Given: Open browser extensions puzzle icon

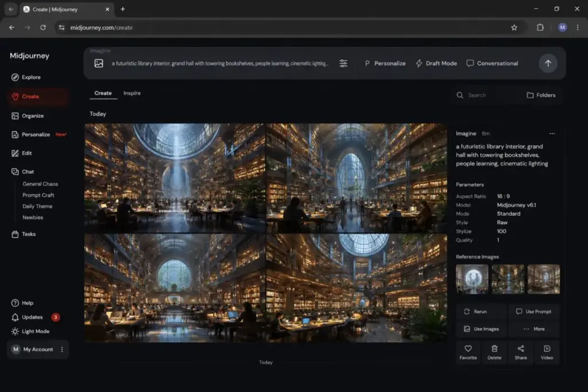Looking at the screenshot, I should 540,28.
